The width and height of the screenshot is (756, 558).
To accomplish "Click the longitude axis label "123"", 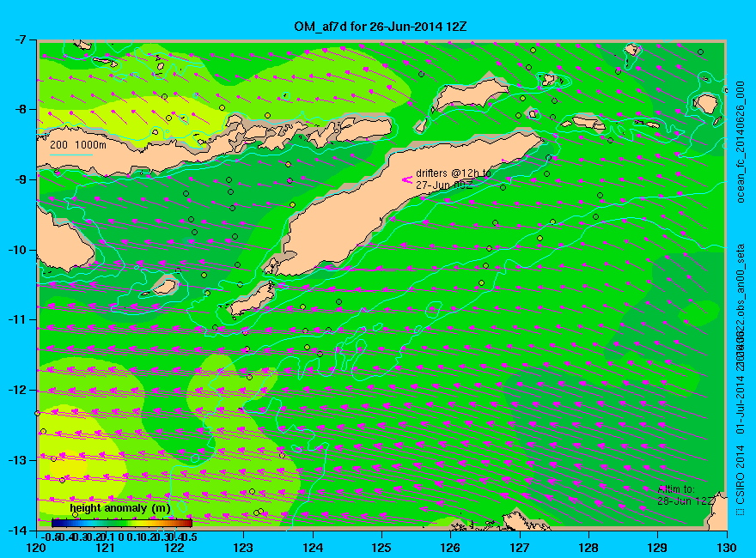I will (243, 548).
